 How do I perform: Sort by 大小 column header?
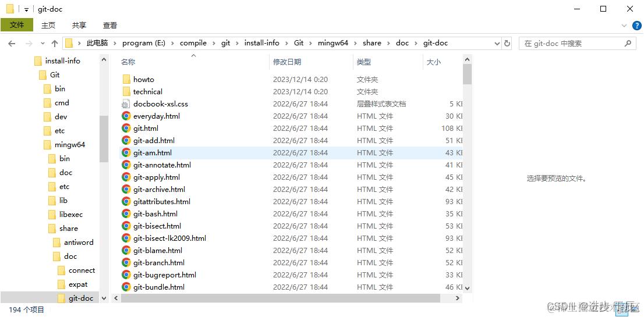[x=434, y=62]
